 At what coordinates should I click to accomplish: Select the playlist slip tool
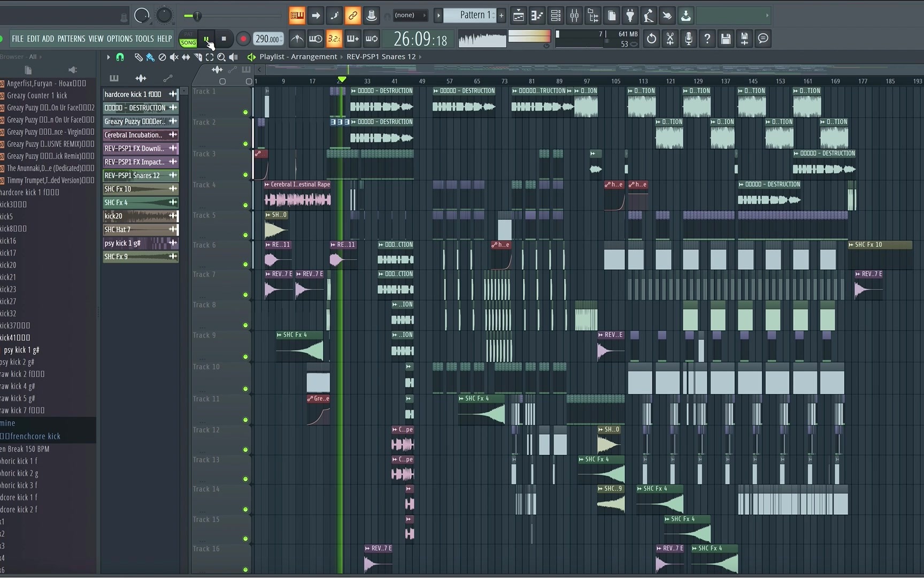186,57
